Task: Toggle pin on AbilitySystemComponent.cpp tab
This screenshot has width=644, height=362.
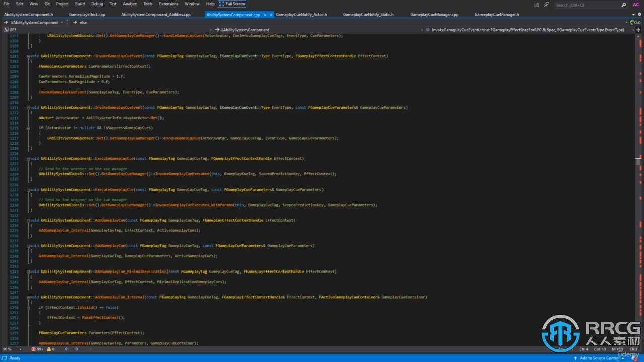Action: click(265, 15)
